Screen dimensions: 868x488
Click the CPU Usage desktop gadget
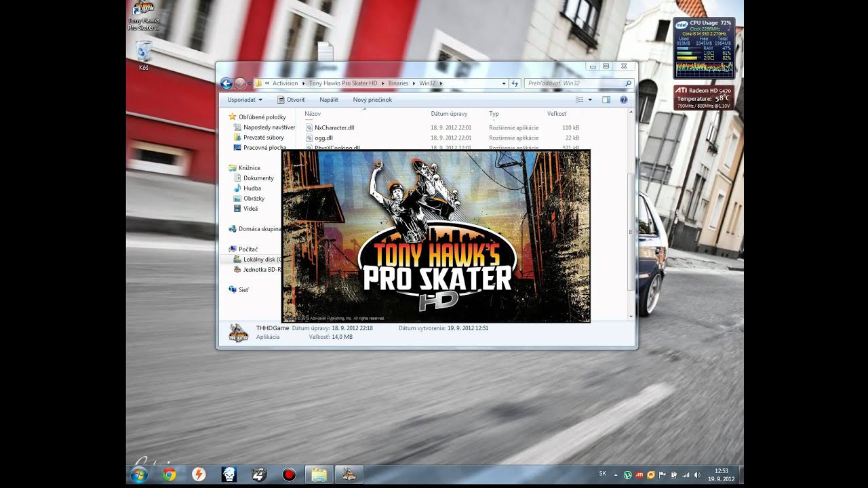coord(703,48)
